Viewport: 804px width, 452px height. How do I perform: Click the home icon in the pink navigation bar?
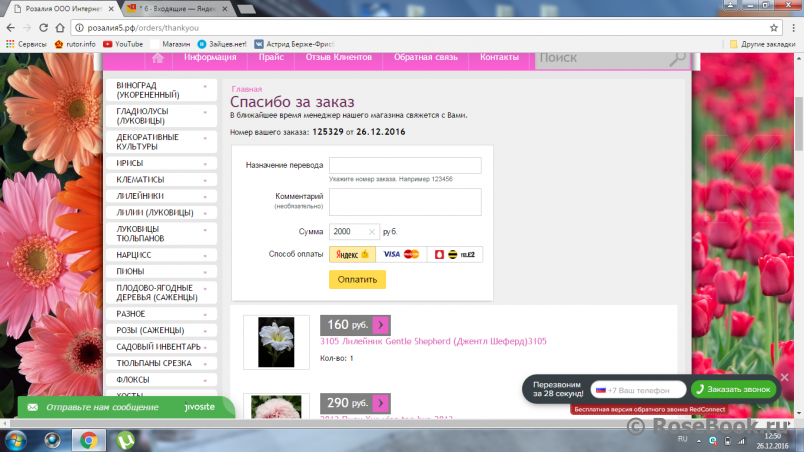[157, 58]
